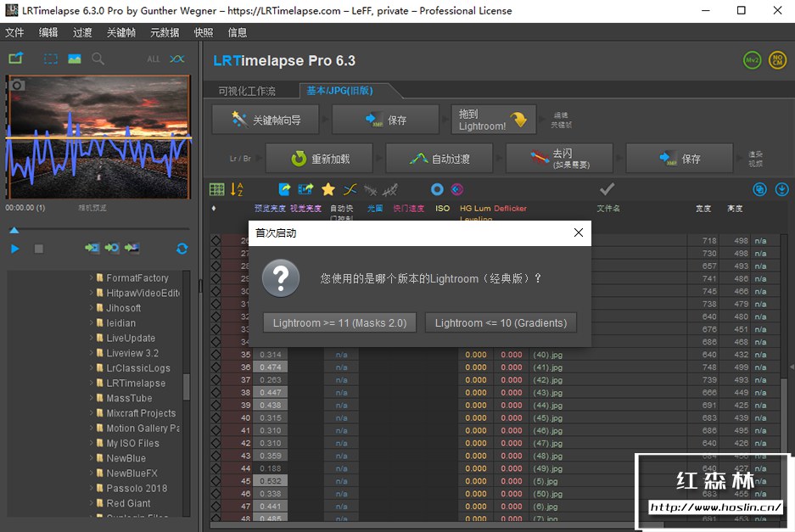Click the film strip export icon
The image size is (795, 532).
click(x=305, y=190)
